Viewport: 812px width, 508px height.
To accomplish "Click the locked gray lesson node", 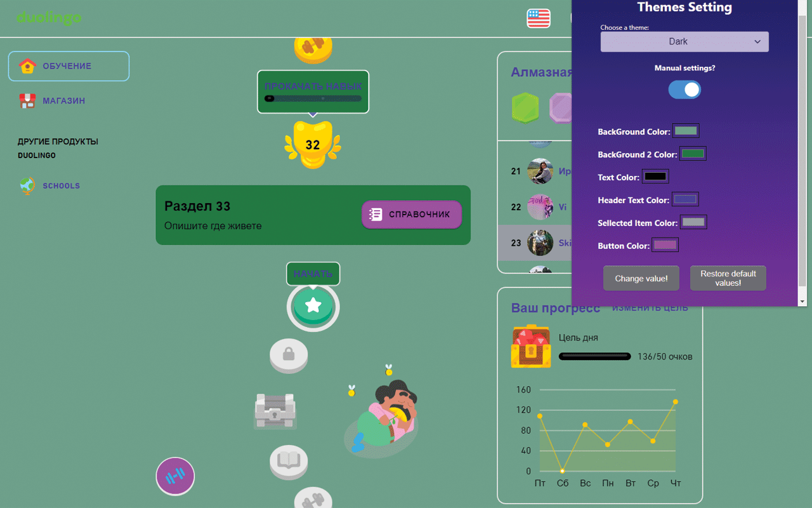I will pos(289,356).
